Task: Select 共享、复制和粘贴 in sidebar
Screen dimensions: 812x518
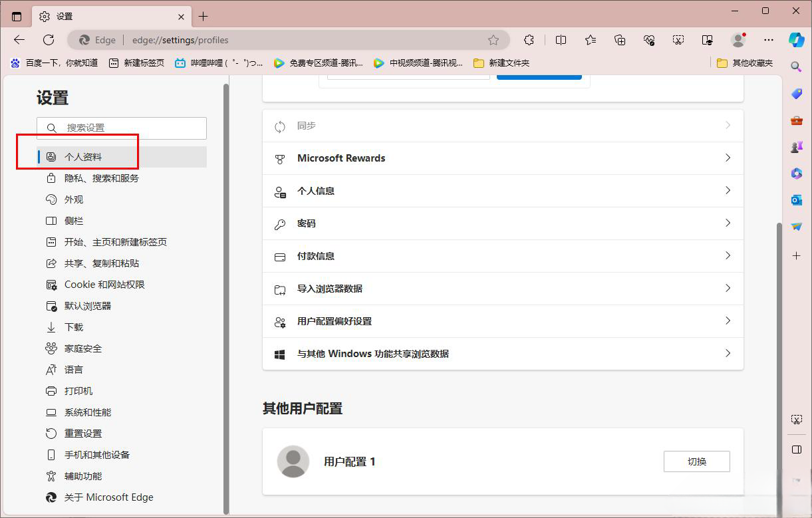Action: pos(122,263)
